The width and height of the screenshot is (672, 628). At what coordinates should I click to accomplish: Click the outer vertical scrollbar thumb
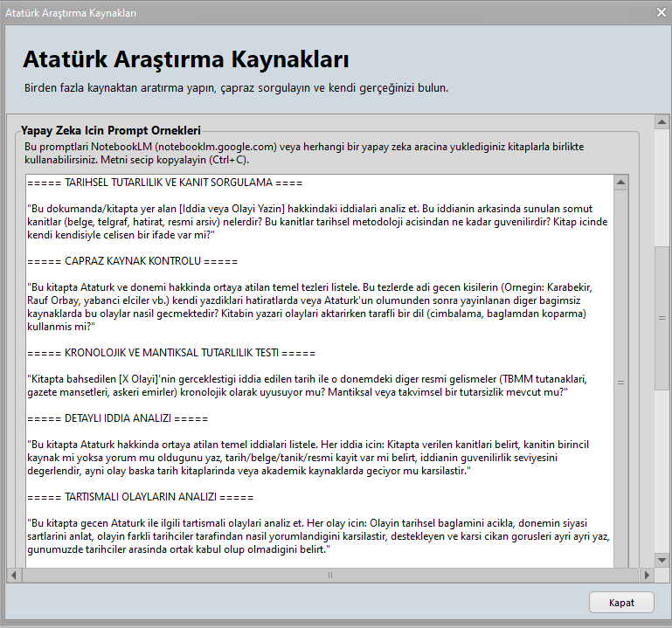point(662,318)
